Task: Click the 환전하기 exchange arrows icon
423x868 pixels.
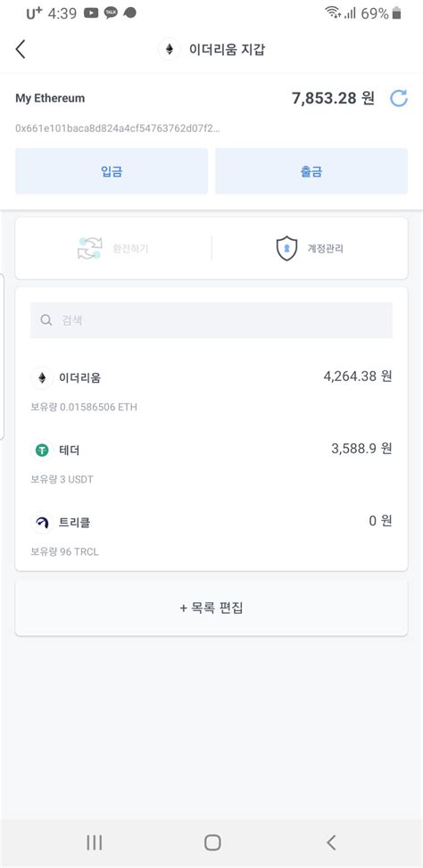Action: 89,249
